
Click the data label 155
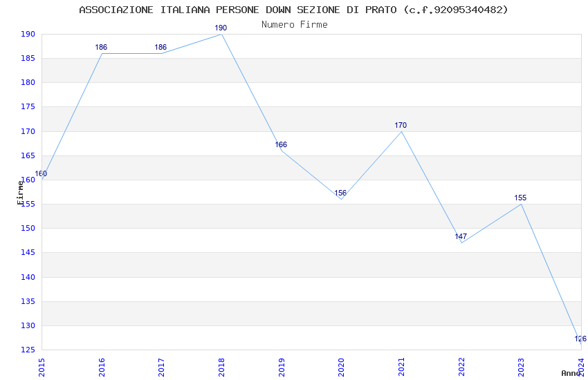[x=520, y=198]
